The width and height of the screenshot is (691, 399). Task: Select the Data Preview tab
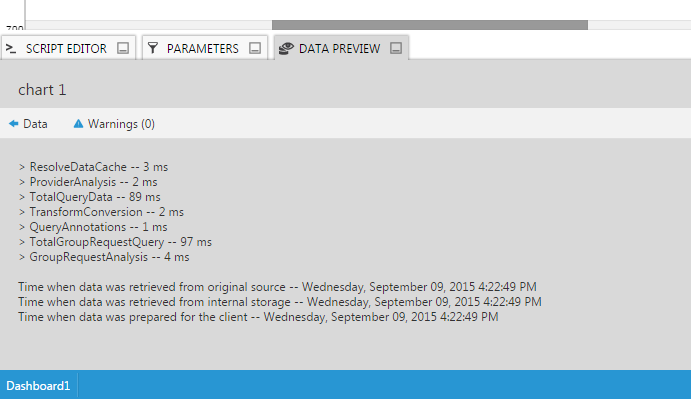[339, 48]
